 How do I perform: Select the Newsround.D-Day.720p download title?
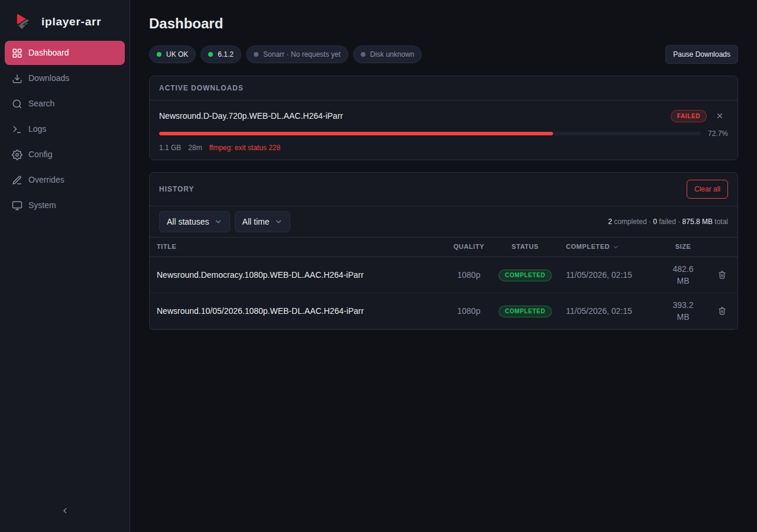pos(251,116)
